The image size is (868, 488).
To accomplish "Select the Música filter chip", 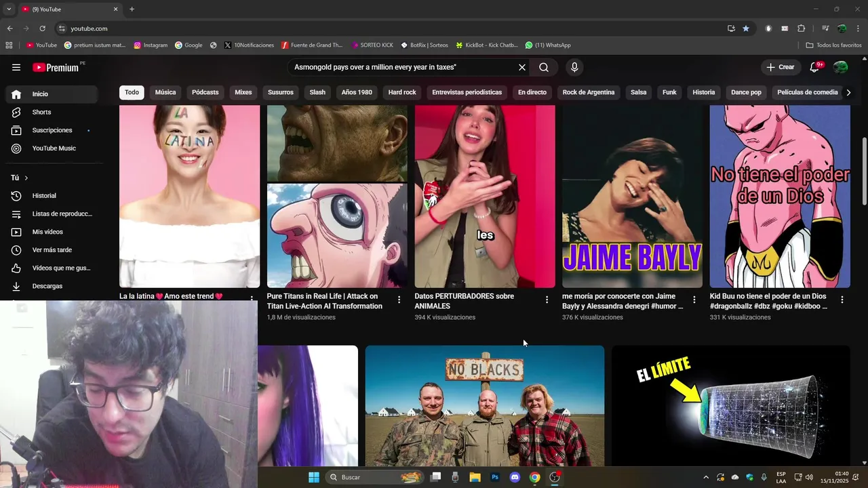I will click(165, 92).
